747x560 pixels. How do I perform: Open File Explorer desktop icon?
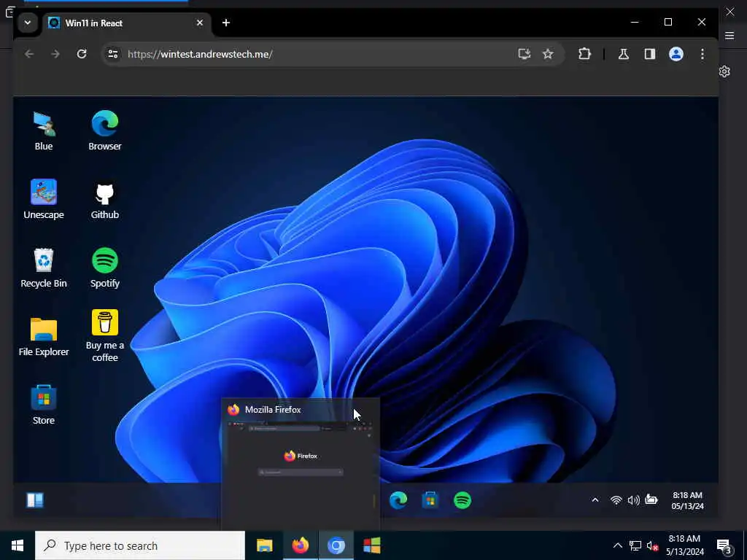click(x=44, y=337)
